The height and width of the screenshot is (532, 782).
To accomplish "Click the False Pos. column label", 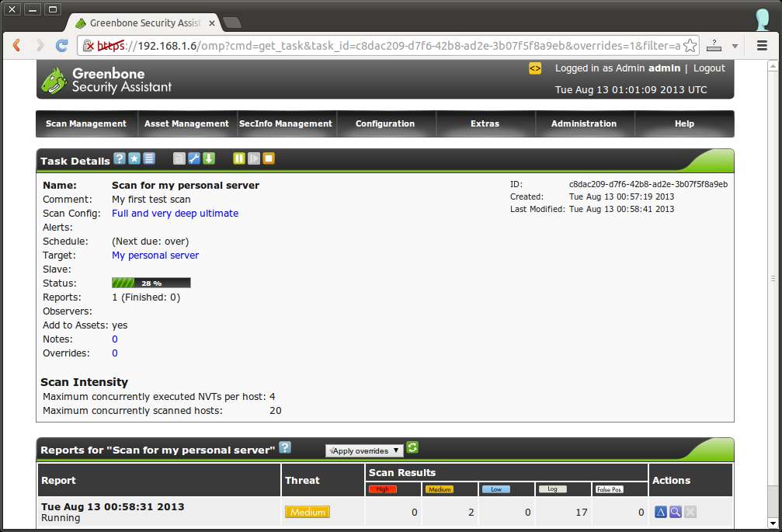I will [x=609, y=489].
